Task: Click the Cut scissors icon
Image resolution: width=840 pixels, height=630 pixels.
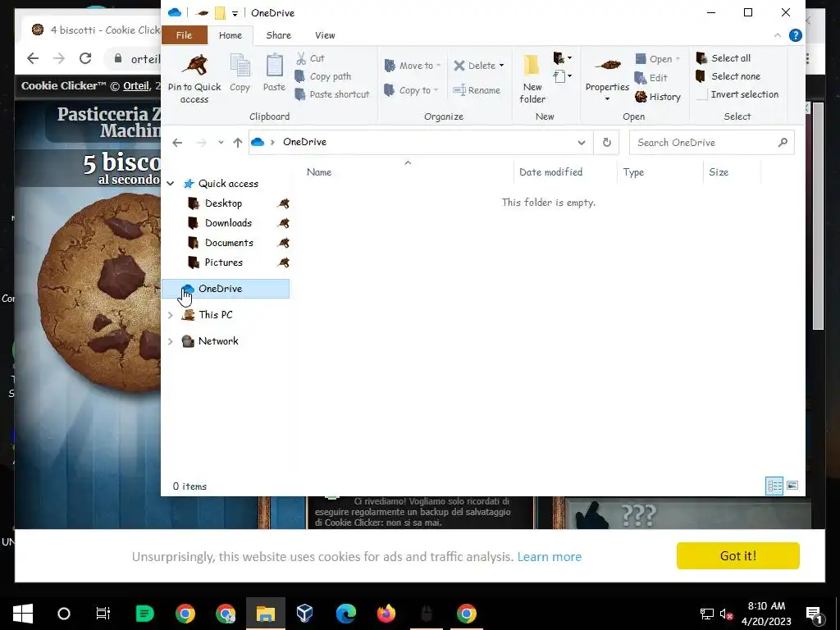Action: pos(301,58)
